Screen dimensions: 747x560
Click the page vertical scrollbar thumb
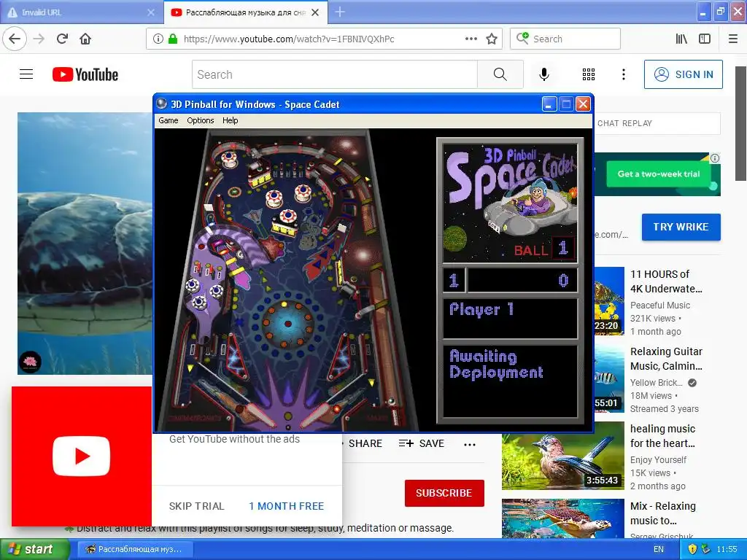(740, 123)
